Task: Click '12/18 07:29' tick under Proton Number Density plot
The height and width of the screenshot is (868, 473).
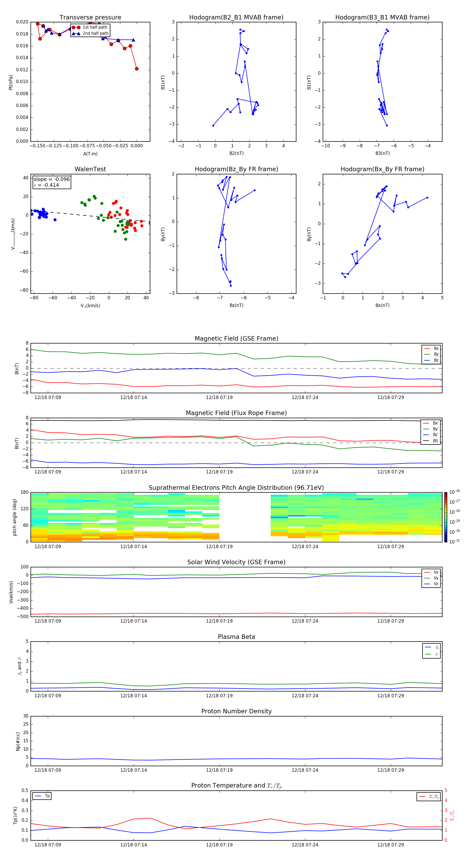Action: [390, 770]
